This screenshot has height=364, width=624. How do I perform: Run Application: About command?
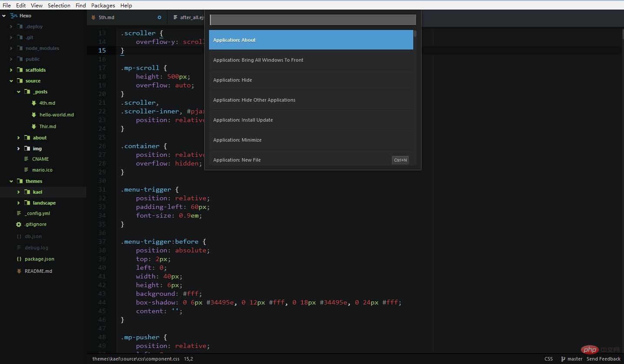311,40
